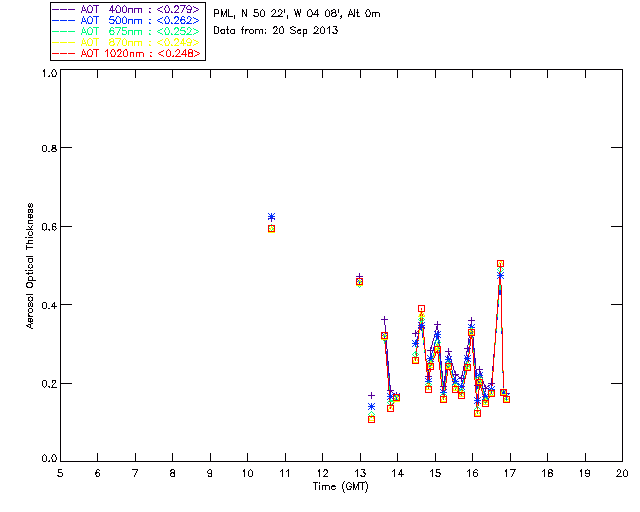Click the 'Aerosol Optical Thickness' axis label

click(x=30, y=266)
